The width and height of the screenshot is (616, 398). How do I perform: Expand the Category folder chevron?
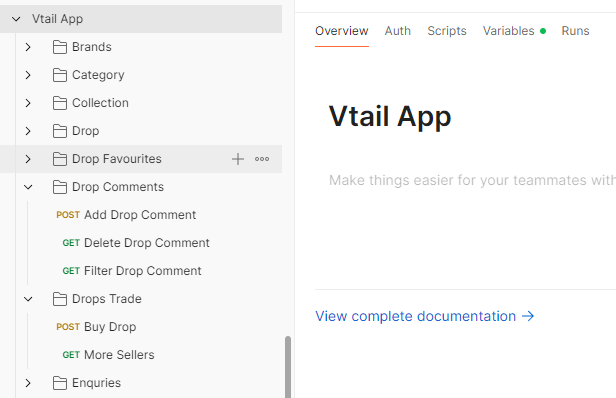click(x=28, y=75)
